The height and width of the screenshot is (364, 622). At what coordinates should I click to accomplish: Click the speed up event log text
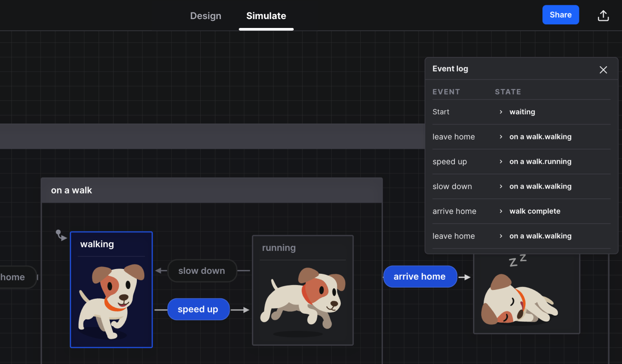pyautogui.click(x=450, y=162)
